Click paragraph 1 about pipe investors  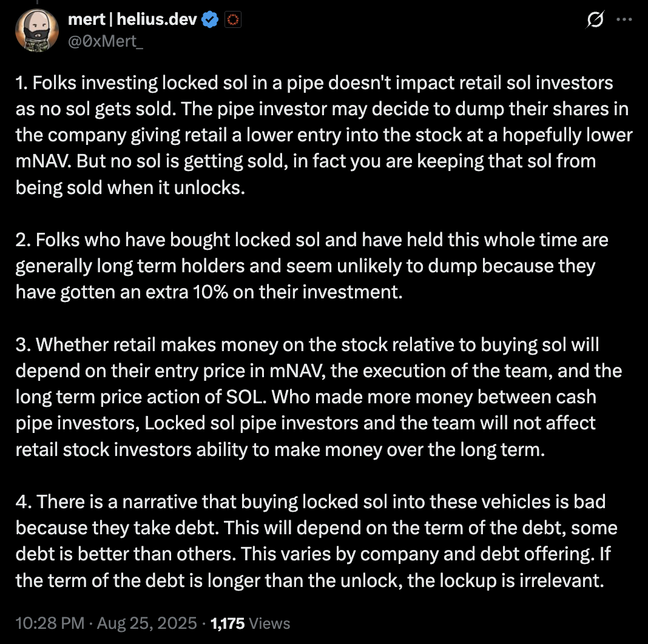coord(322,135)
